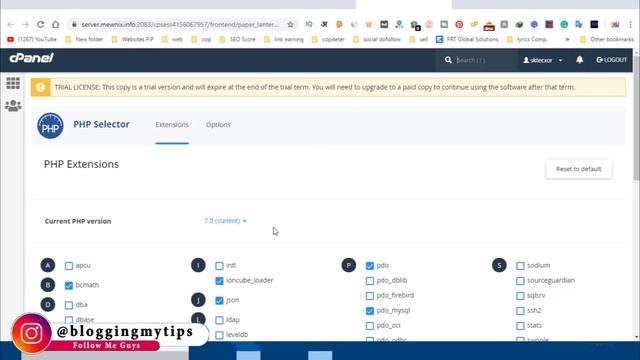Open the New folder bookmark folder
This screenshot has height=360, width=640.
(84, 39)
